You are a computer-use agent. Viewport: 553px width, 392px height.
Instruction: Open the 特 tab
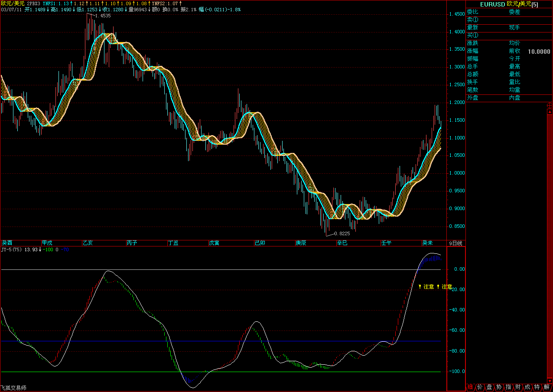(x=537, y=387)
